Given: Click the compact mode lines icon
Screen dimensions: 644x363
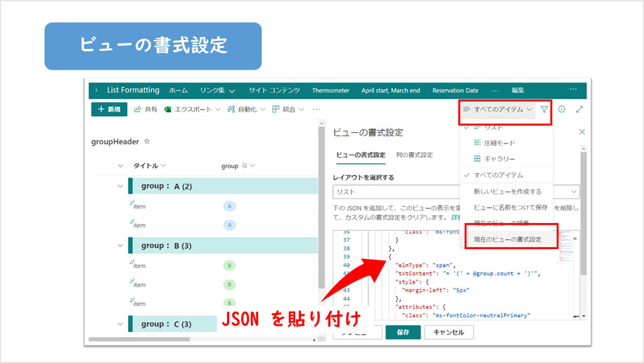Looking at the screenshot, I should [x=477, y=143].
